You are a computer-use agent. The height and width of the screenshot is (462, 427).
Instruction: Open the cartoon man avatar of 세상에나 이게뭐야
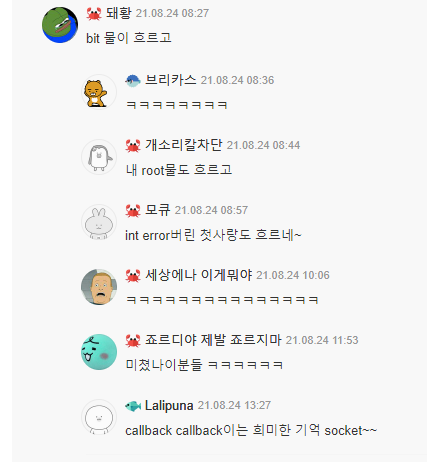point(99,287)
